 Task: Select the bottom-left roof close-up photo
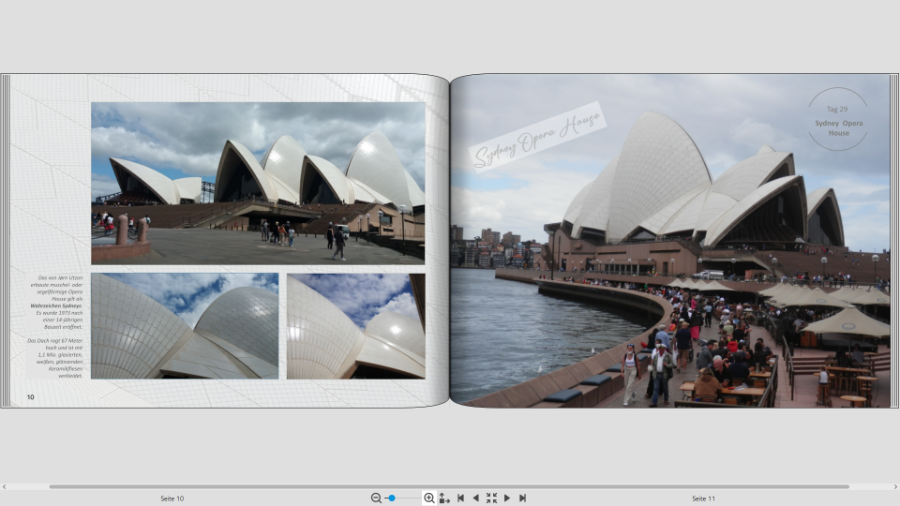point(185,326)
